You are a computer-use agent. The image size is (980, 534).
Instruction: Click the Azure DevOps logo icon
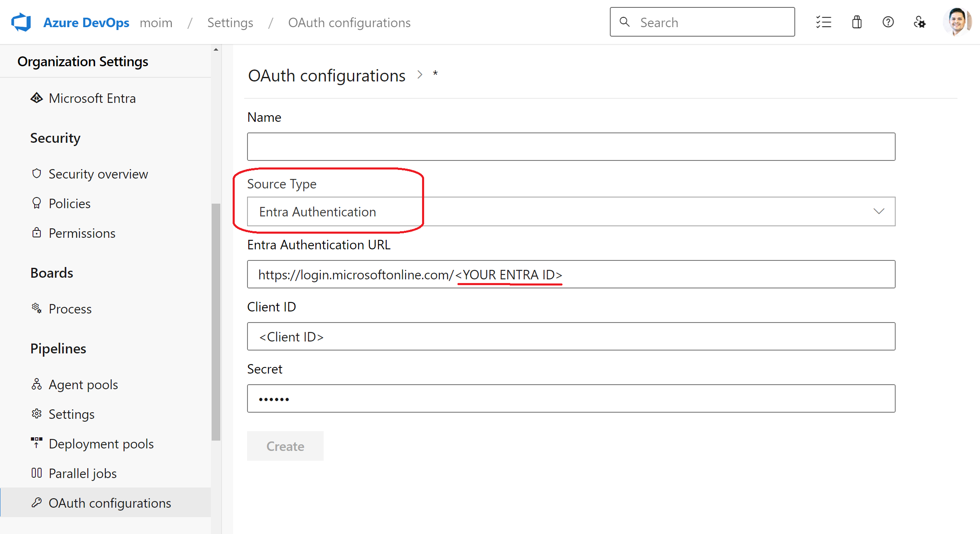tap(21, 22)
